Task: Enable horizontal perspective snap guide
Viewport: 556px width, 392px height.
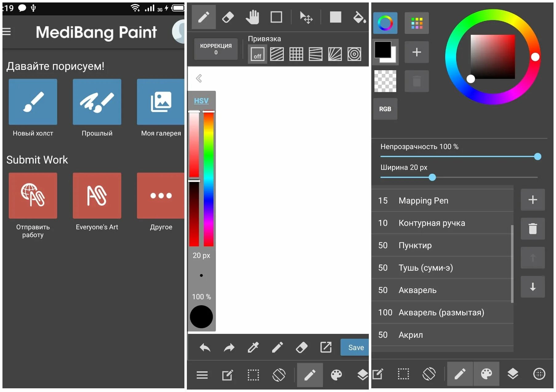Action: click(x=316, y=54)
